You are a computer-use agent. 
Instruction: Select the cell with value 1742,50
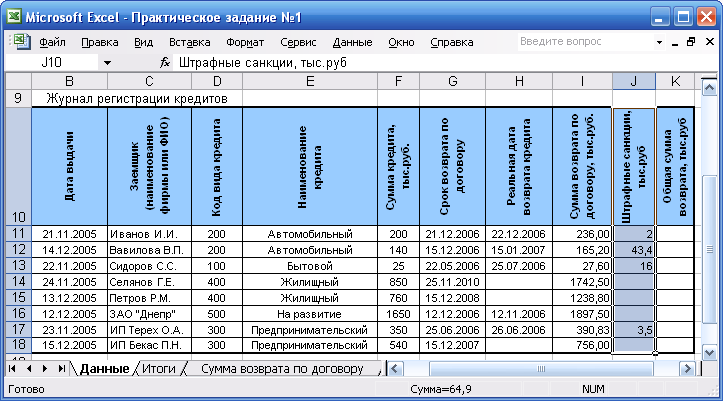tap(582, 282)
